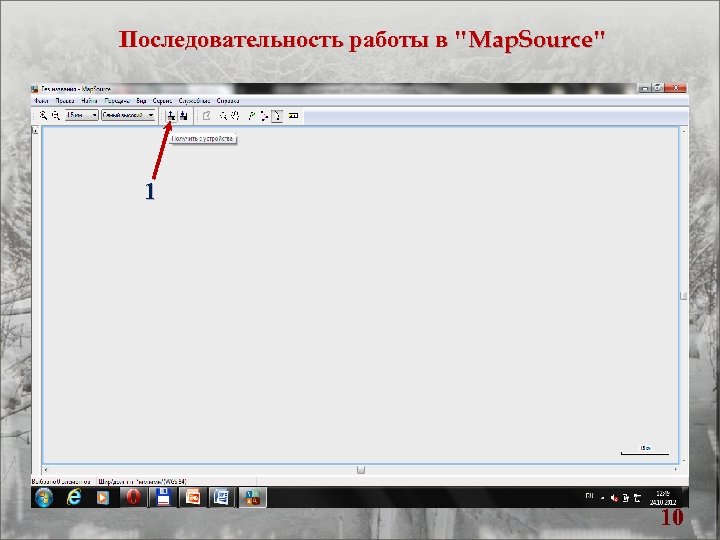Select the waypoint tool icon
This screenshot has width=720, height=540.
[x=251, y=116]
